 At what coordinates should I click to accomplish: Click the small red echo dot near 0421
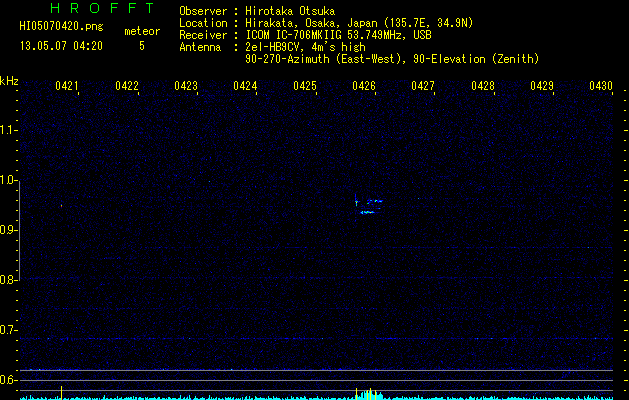(61, 206)
